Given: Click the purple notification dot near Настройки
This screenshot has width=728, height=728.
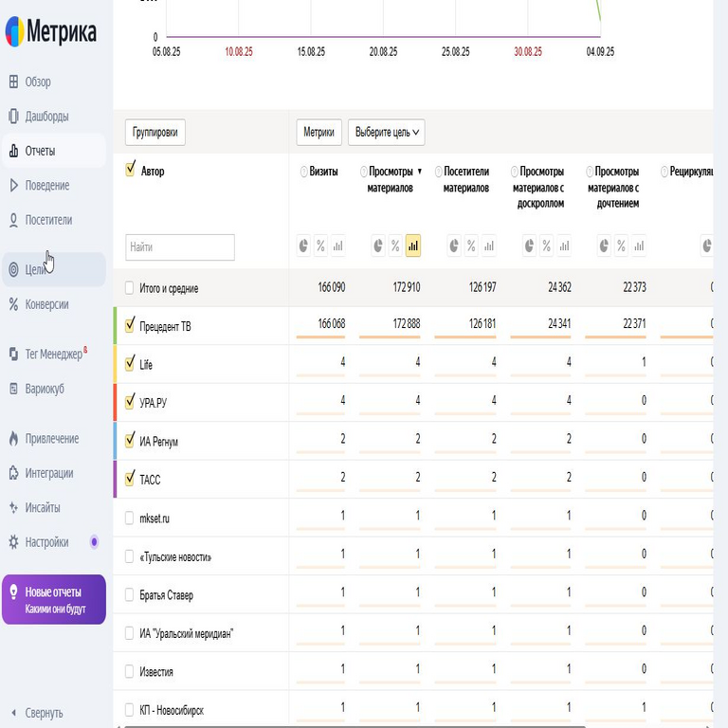Looking at the screenshot, I should point(94,542).
